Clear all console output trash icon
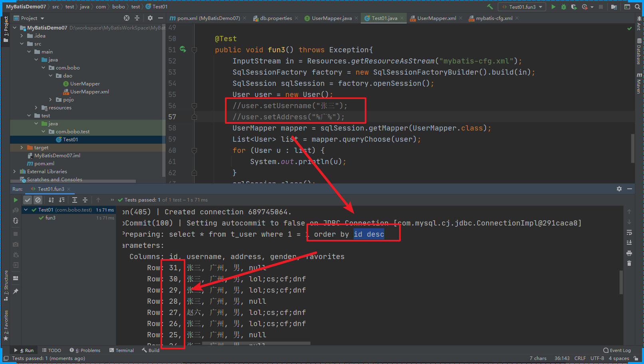The width and height of the screenshot is (644, 364). pyautogui.click(x=629, y=263)
